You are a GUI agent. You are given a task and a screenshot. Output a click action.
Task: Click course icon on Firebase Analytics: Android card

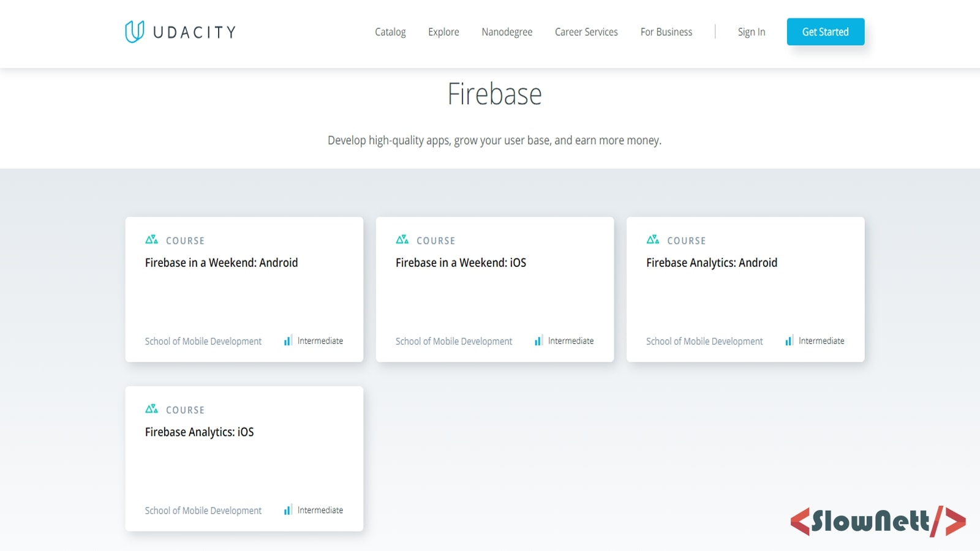(x=652, y=239)
